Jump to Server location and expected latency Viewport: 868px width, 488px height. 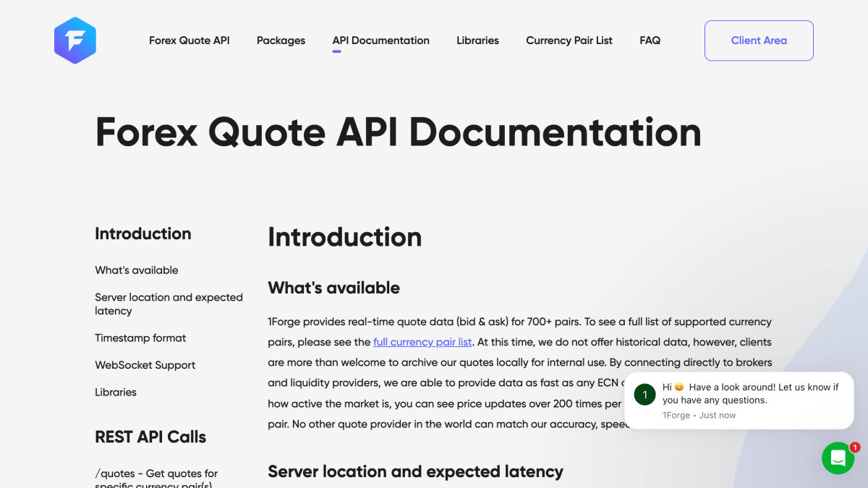coord(169,304)
